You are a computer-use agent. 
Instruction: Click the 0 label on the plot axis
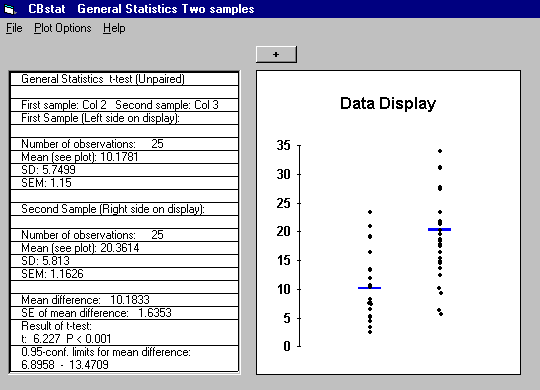coord(287,346)
